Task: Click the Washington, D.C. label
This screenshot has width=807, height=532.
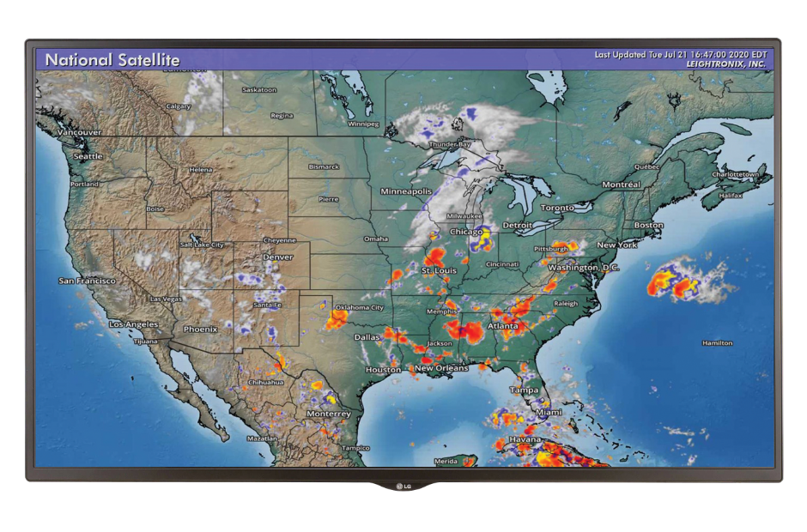Action: [x=584, y=268]
